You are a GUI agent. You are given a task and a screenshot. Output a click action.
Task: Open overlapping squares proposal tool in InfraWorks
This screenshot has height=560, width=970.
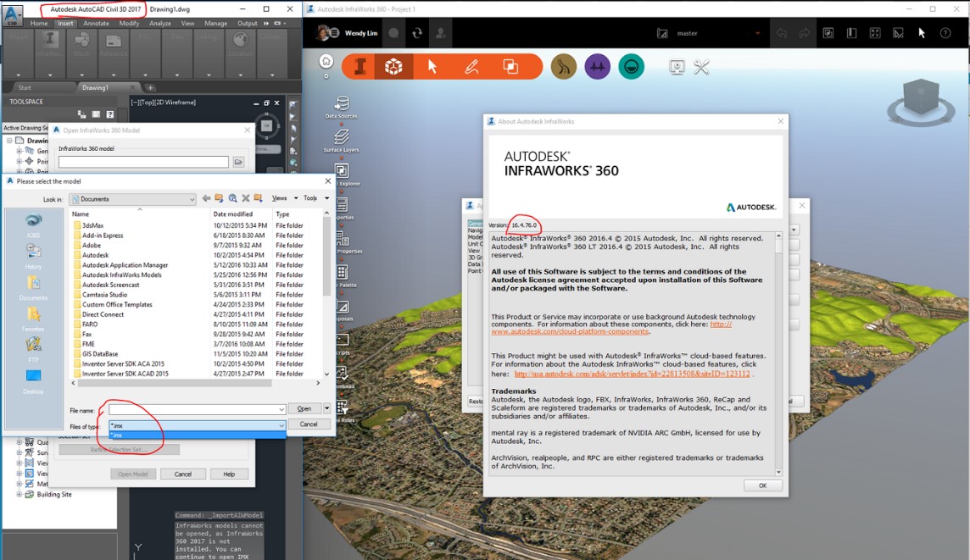510,67
